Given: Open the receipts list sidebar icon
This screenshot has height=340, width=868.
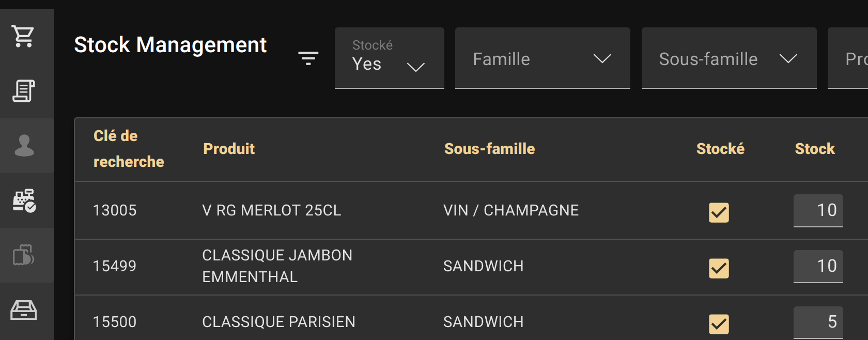Looking at the screenshot, I should (x=24, y=91).
